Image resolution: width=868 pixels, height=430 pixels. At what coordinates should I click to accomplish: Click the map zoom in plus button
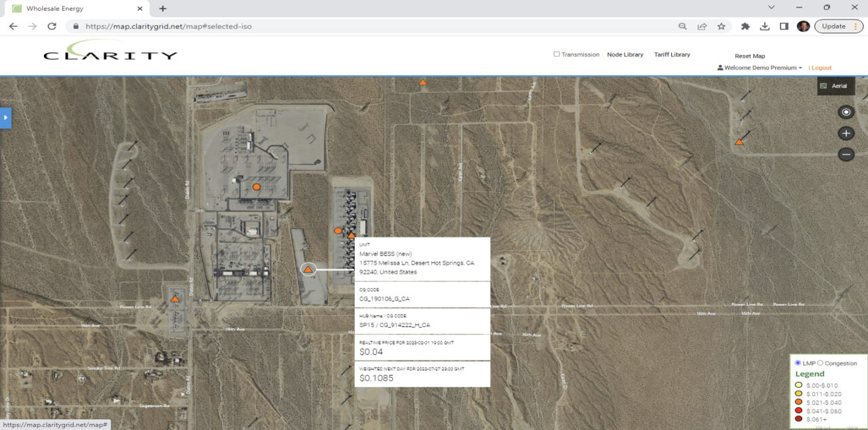(x=846, y=134)
